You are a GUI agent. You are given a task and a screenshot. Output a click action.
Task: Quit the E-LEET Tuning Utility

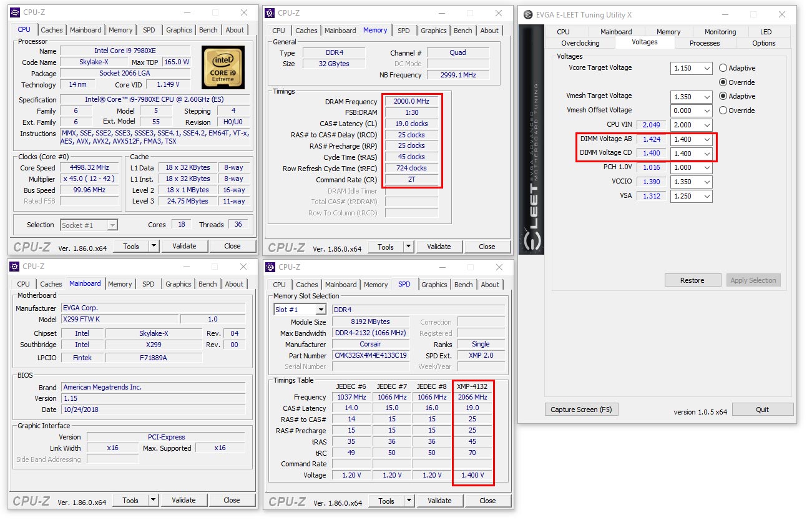point(763,410)
